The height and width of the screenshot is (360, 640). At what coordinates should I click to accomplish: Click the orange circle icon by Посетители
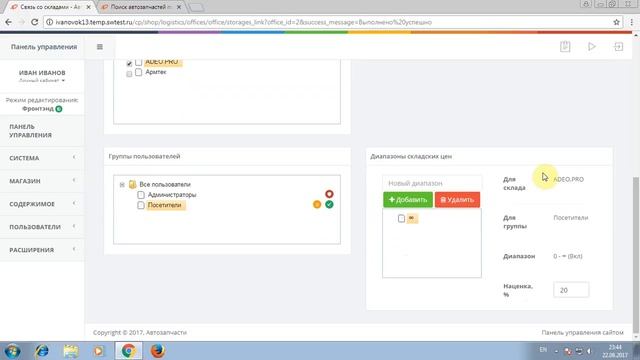317,204
